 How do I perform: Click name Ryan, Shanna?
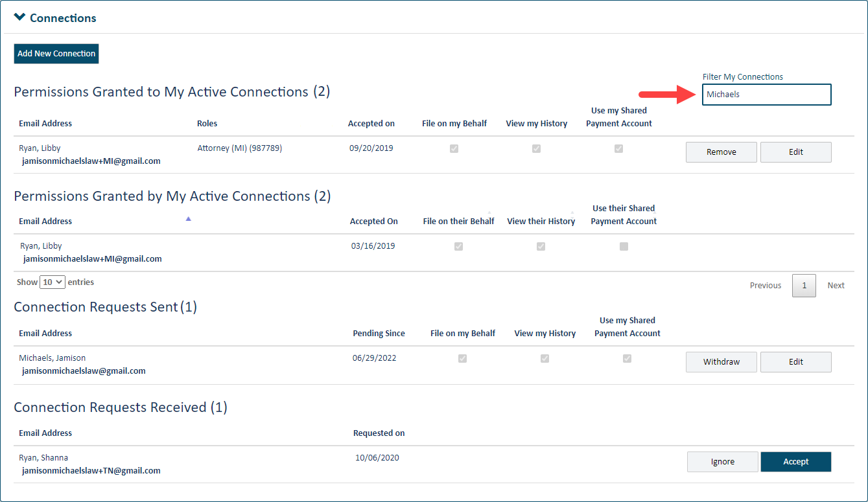click(43, 458)
